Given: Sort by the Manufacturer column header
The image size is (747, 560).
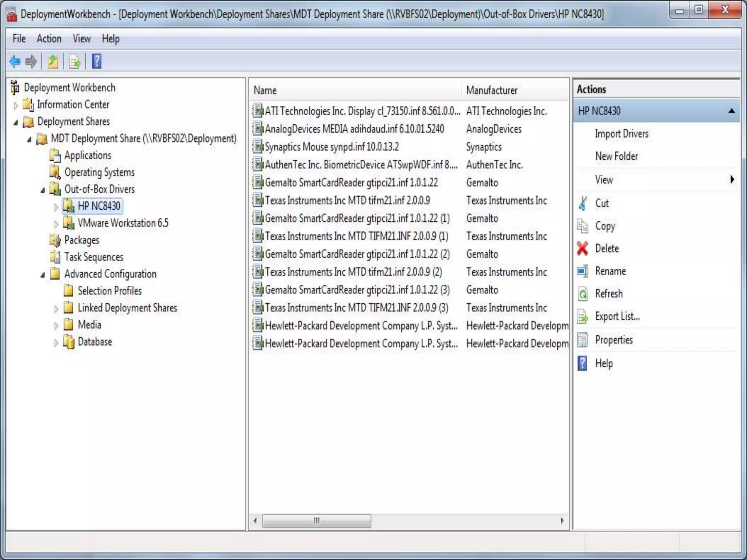Looking at the screenshot, I should coord(515,90).
